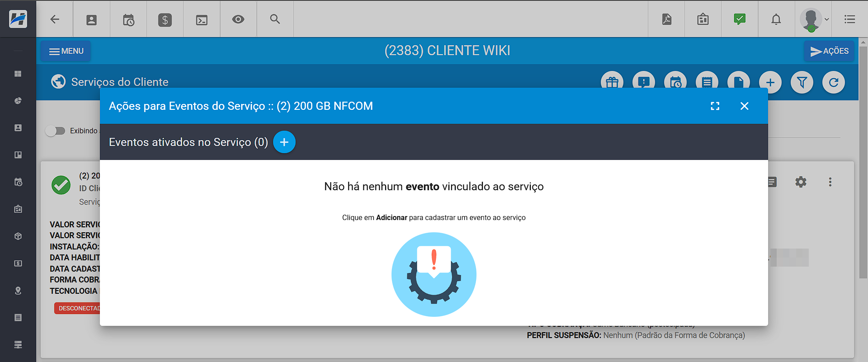This screenshot has width=868, height=362.
Task: Open the client profile icon in top toolbar
Action: (91, 19)
